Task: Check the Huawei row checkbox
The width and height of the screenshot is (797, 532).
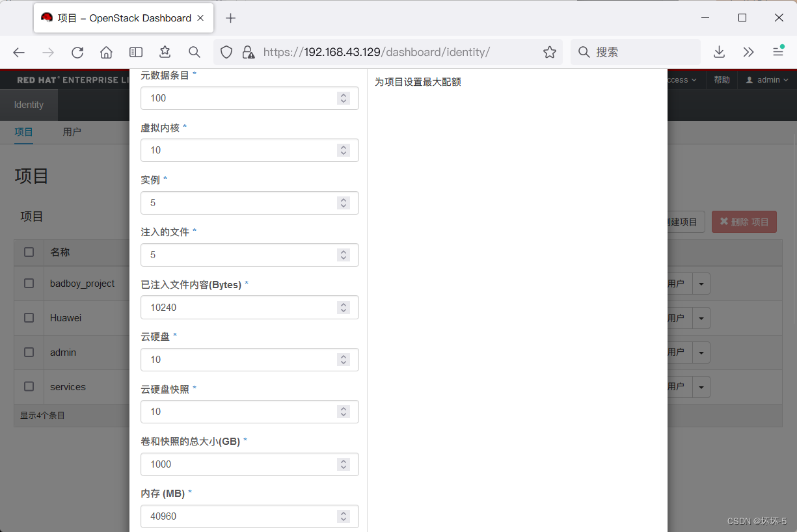Action: [29, 317]
